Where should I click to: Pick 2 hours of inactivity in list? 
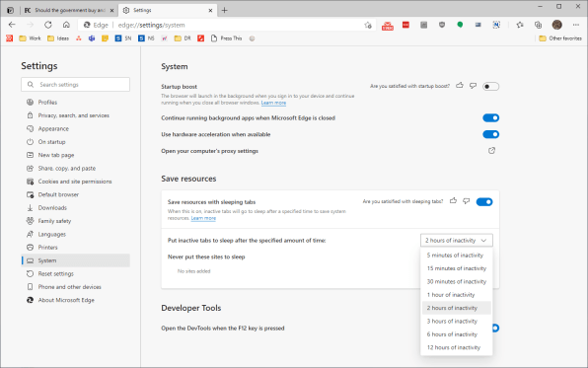(x=457, y=308)
